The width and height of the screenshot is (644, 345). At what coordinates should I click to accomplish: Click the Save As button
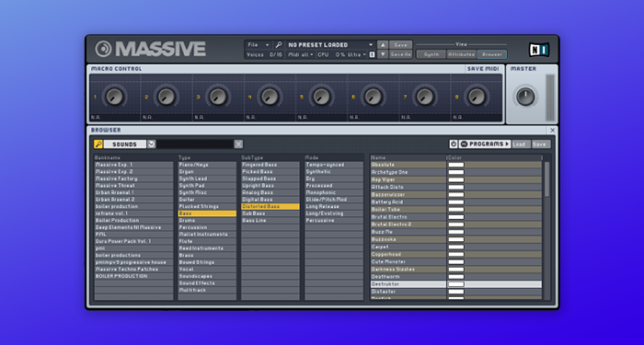(400, 54)
